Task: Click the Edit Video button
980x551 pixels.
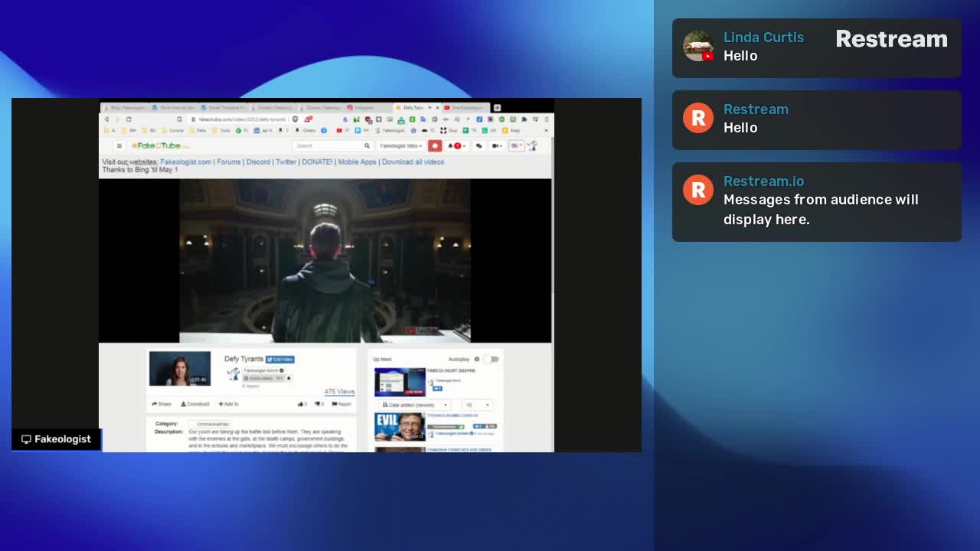Action: pyautogui.click(x=280, y=360)
